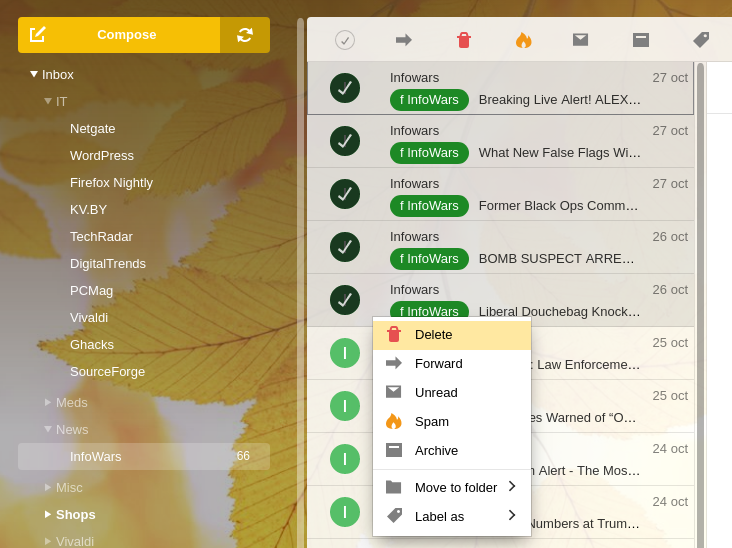Click the label tag icon in toolbar

[x=701, y=40]
